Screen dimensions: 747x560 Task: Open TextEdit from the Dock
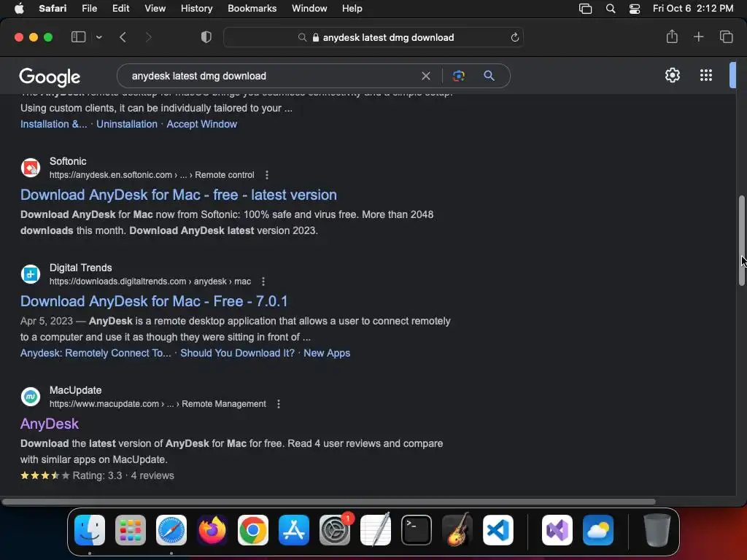pos(376,530)
